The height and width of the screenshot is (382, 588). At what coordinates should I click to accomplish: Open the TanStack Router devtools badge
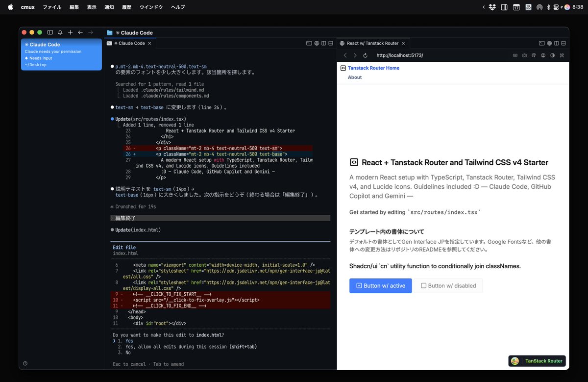click(x=537, y=361)
